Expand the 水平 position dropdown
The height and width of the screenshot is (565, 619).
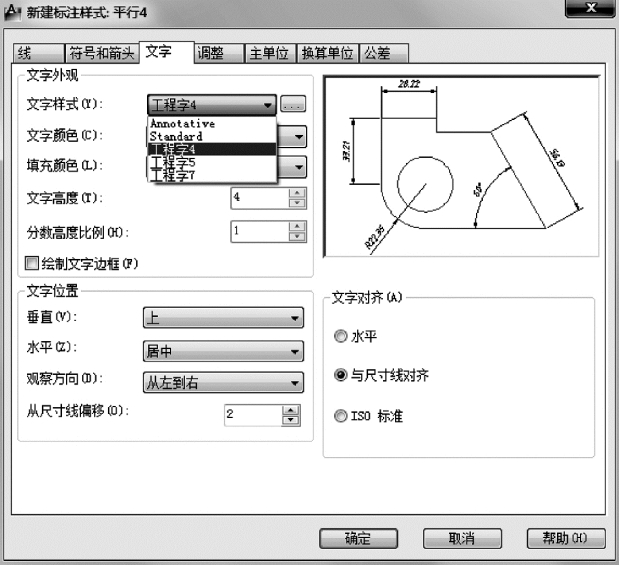tap(224, 351)
